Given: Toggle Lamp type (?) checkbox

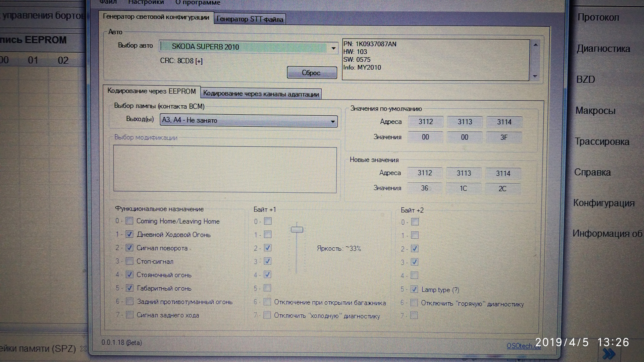Looking at the screenshot, I should (415, 289).
